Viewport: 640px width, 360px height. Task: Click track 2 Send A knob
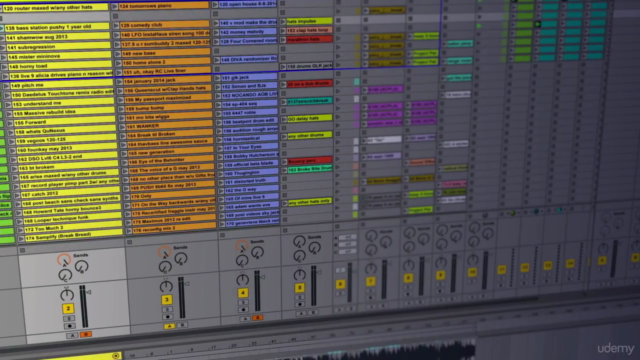(64, 260)
